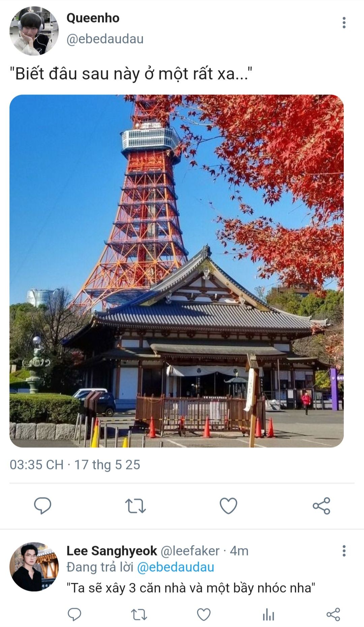Open the @ebedaudau handle under Queenho
This screenshot has height=627, width=364.
[x=105, y=39]
